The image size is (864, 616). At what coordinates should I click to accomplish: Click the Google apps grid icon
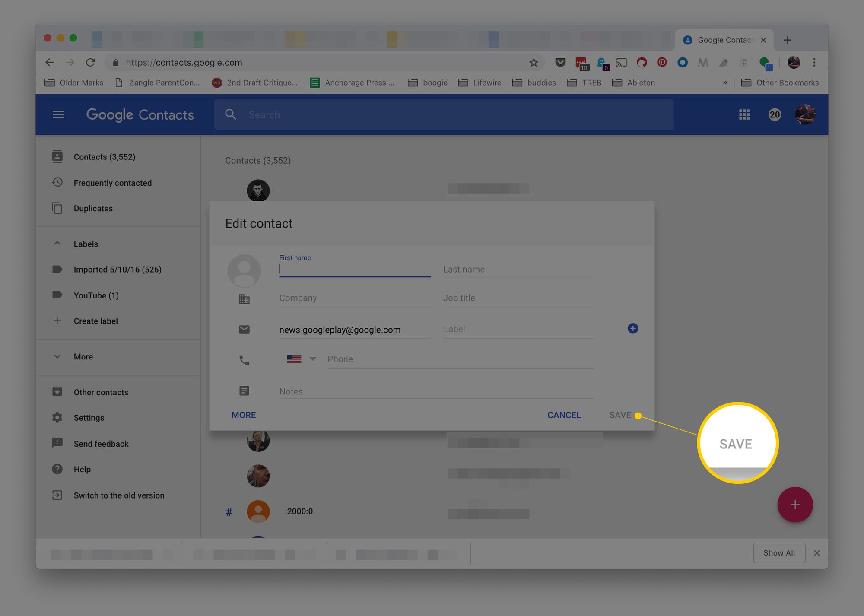tap(744, 114)
